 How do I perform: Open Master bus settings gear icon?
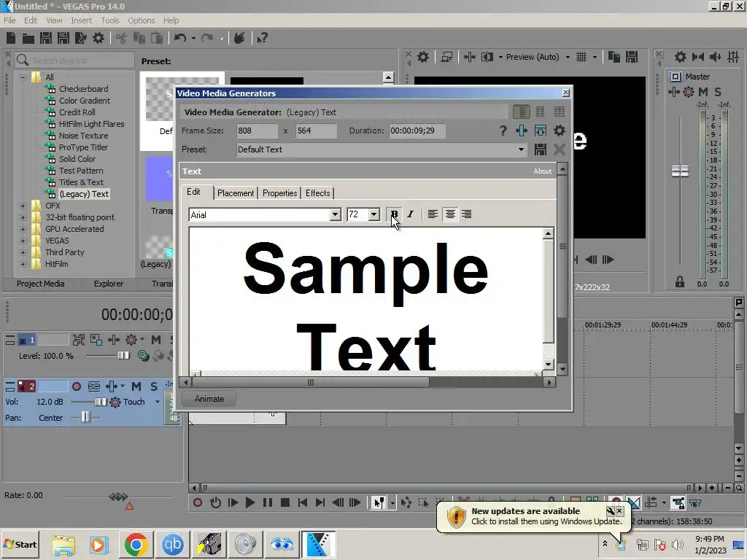pyautogui.click(x=681, y=57)
